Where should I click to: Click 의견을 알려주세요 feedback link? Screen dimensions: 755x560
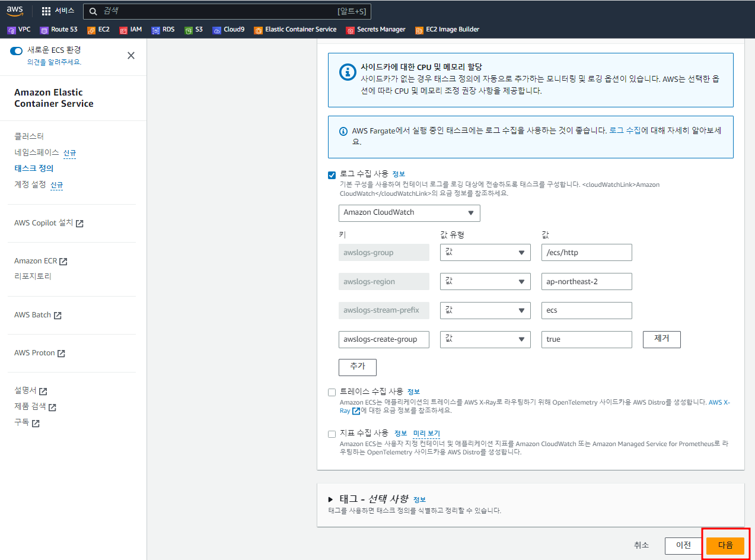coord(54,62)
